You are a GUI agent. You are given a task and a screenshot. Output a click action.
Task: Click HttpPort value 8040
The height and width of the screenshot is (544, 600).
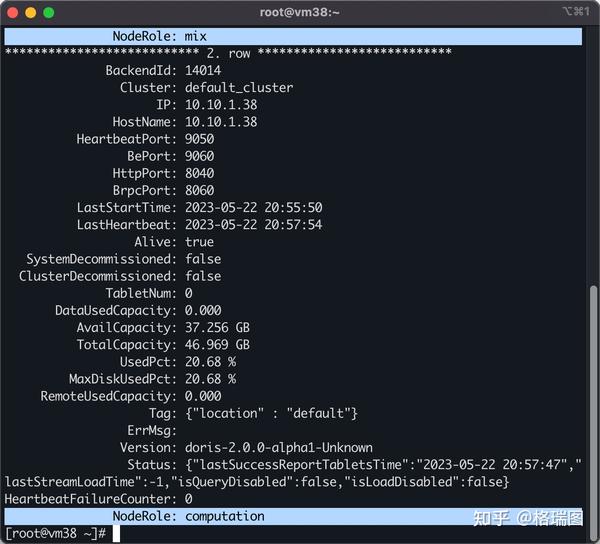(x=199, y=173)
